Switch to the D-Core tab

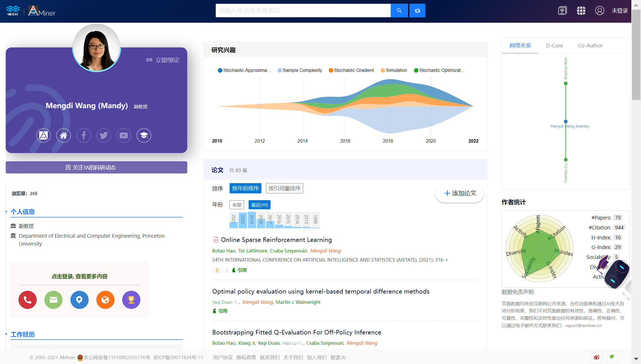coord(554,45)
